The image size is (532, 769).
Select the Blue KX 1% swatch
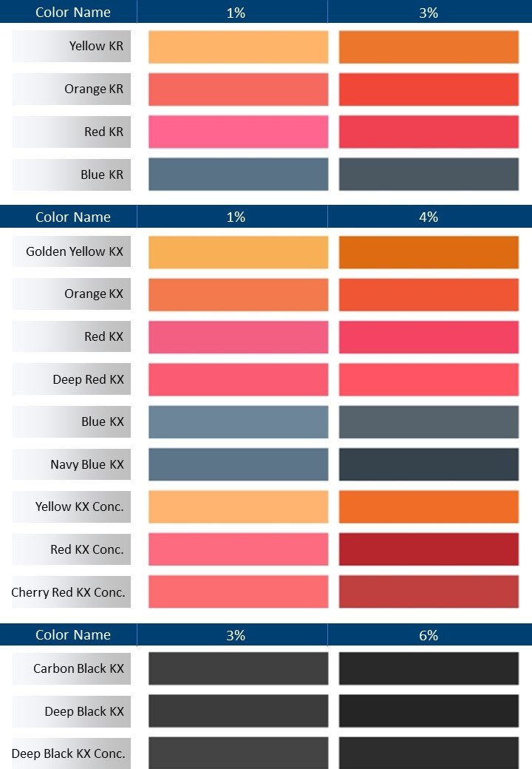coord(238,422)
